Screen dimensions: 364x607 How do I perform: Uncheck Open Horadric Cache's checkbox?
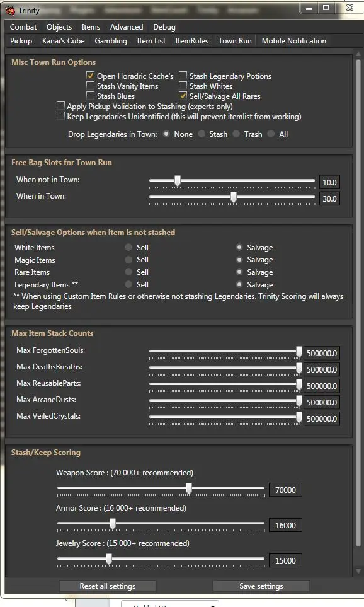click(90, 75)
